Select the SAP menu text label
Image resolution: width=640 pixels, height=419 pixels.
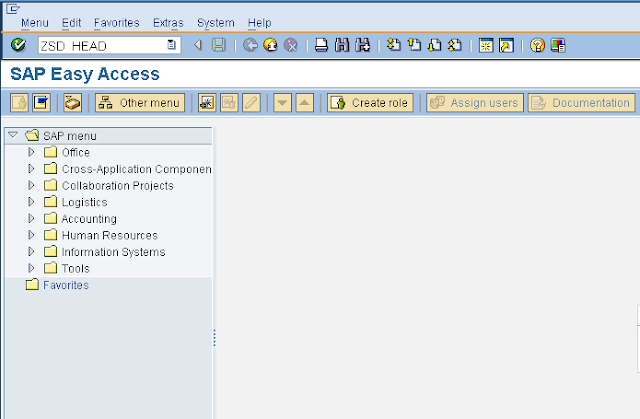click(70, 135)
